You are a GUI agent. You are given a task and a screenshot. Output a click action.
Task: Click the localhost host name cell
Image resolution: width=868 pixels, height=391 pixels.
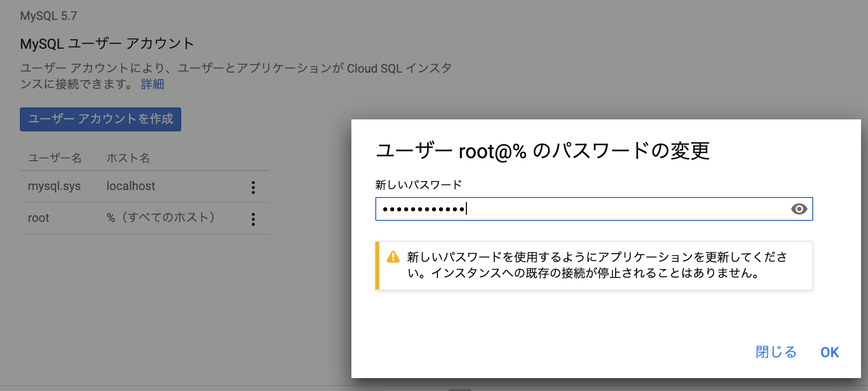(x=131, y=186)
